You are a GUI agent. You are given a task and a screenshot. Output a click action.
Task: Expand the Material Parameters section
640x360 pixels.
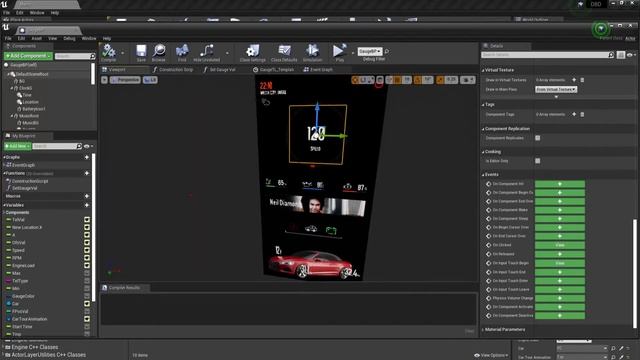click(483, 330)
